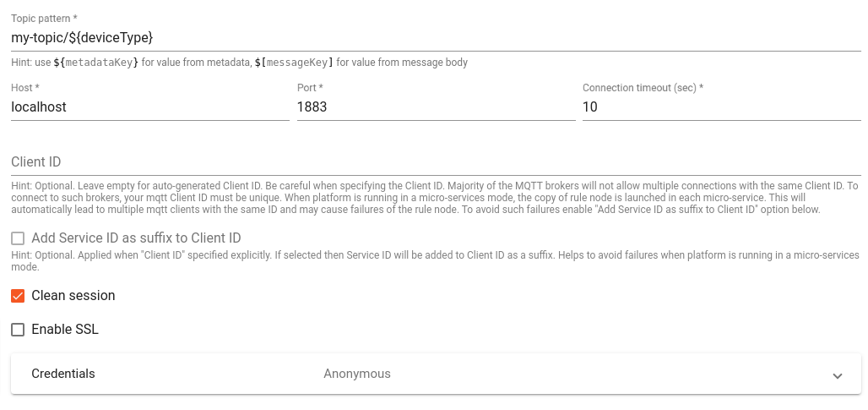Image resolution: width=868 pixels, height=410 pixels.
Task: Select the Connection timeout field
Action: pos(721,107)
